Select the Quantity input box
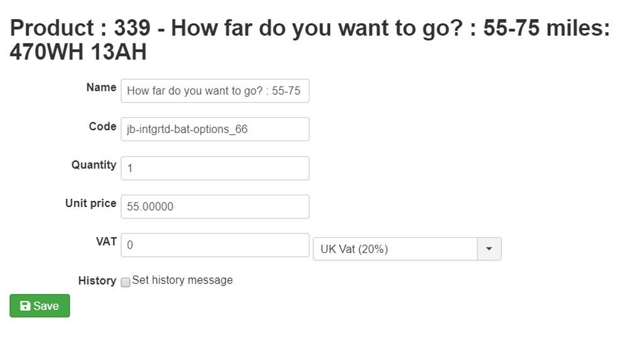 pyautogui.click(x=215, y=168)
